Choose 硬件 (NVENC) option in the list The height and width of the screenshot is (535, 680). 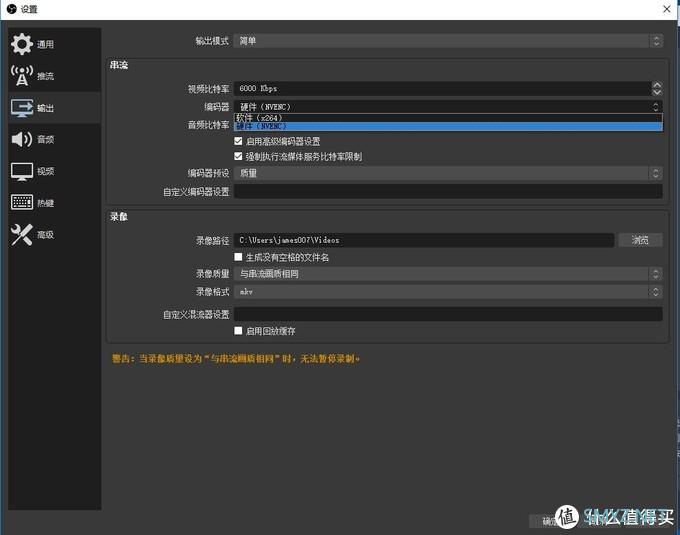[x=448, y=126]
